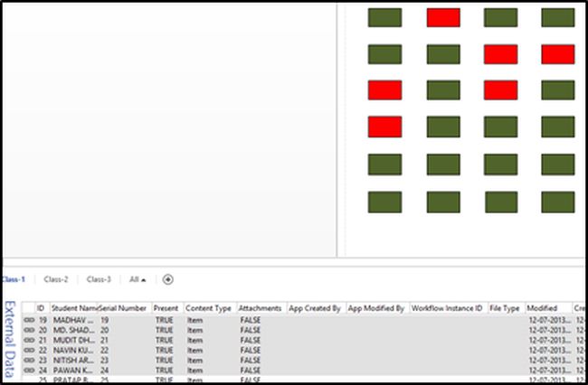This screenshot has height=385, width=588.
Task: Click the link icon beside NAVIN KU row
Action: [29, 350]
